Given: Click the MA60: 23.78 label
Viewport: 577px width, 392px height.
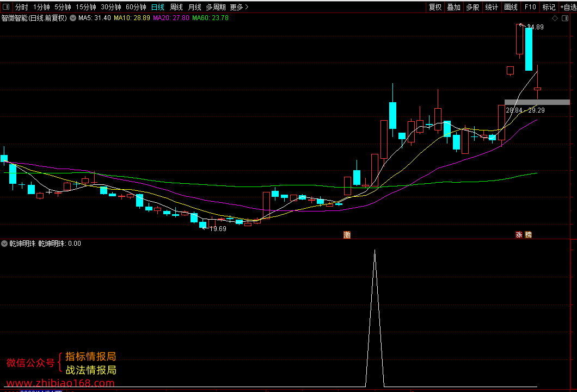Looking at the screenshot, I should [210, 18].
